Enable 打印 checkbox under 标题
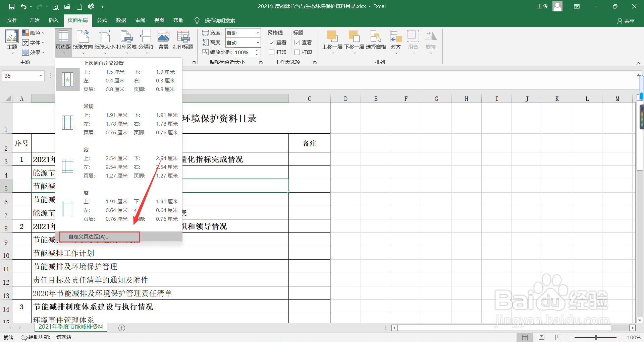The image size is (644, 342). click(x=297, y=52)
